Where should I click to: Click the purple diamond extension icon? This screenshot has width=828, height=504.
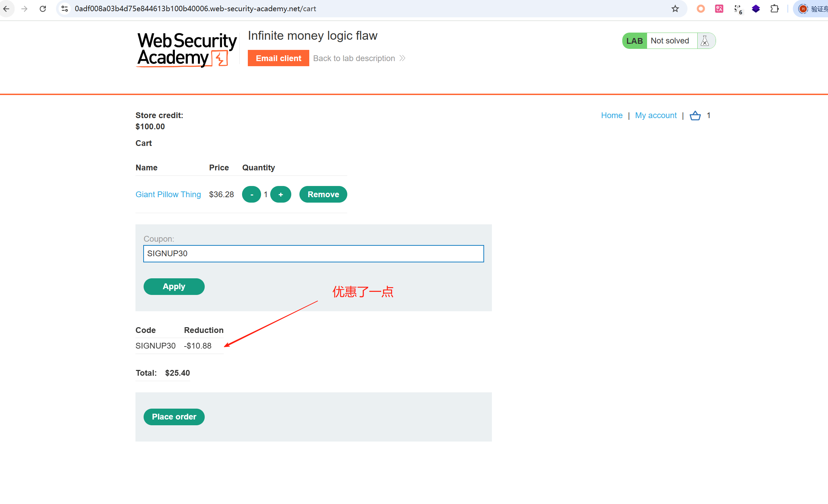click(756, 9)
